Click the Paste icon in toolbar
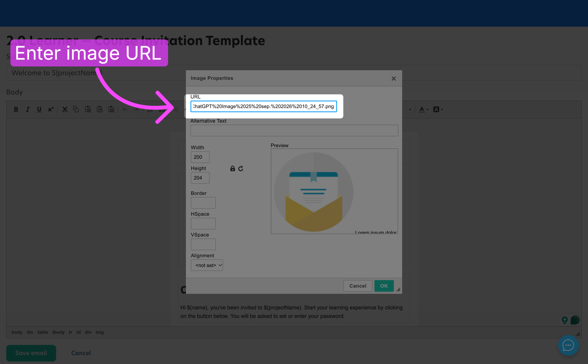Image resolution: width=588 pixels, height=364 pixels. point(88,109)
